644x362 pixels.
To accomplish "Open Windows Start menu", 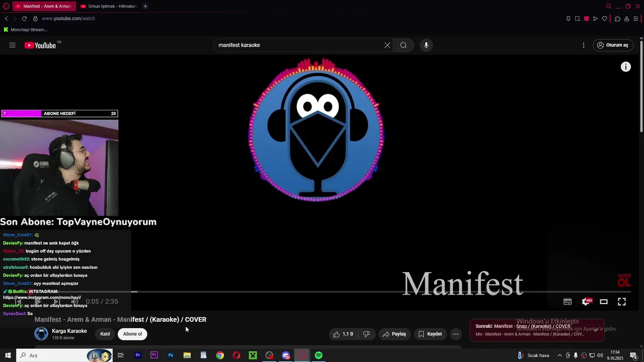I will tap(8, 355).
